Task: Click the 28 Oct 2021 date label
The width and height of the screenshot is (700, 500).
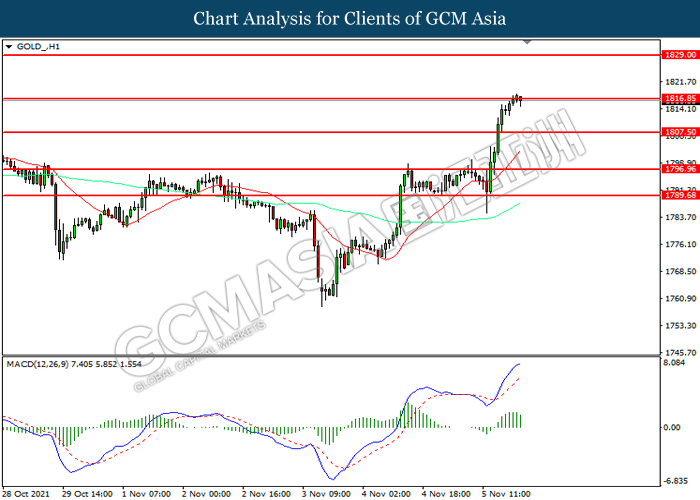Action: pyautogui.click(x=28, y=494)
